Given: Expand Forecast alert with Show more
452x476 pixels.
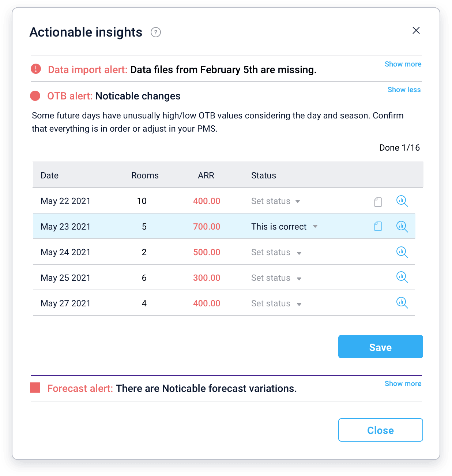Looking at the screenshot, I should [x=403, y=384].
